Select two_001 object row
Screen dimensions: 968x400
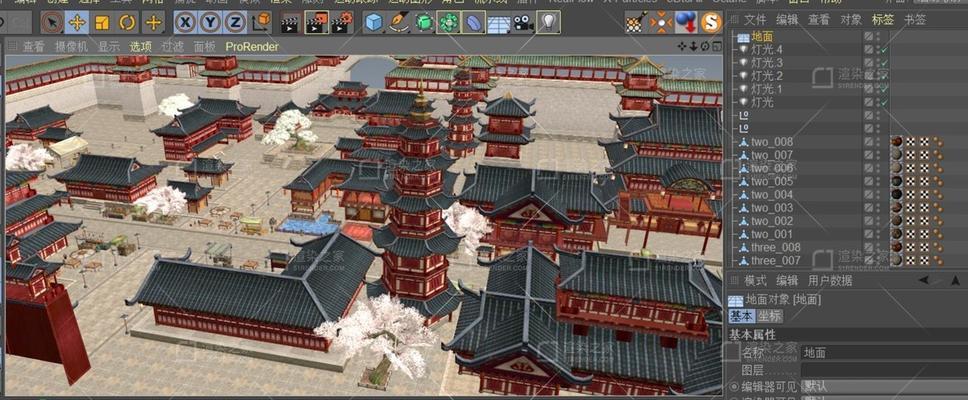(772, 234)
